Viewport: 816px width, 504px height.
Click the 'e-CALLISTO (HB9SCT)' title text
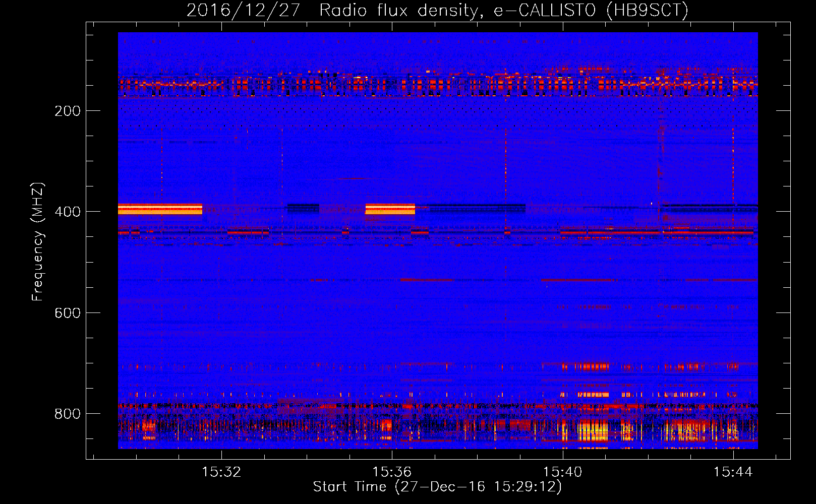pyautogui.click(x=591, y=11)
